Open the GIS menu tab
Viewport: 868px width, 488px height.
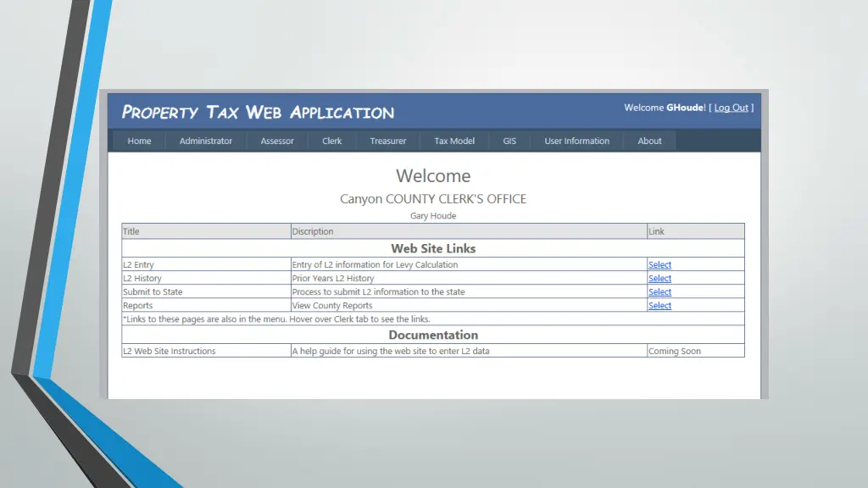coord(509,141)
